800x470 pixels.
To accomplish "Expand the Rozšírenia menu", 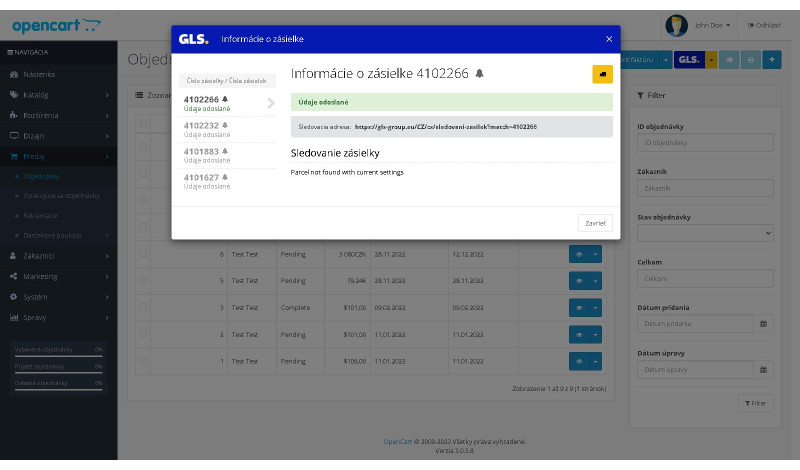I will [x=59, y=115].
